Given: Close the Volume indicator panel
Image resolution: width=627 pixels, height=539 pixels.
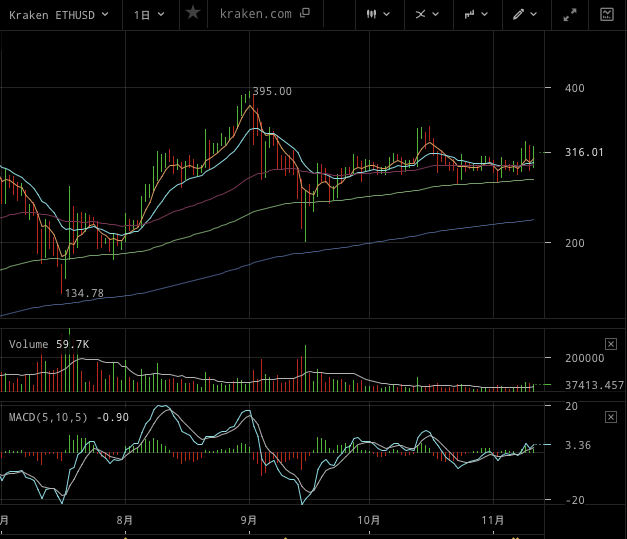Looking at the screenshot, I should (611, 344).
